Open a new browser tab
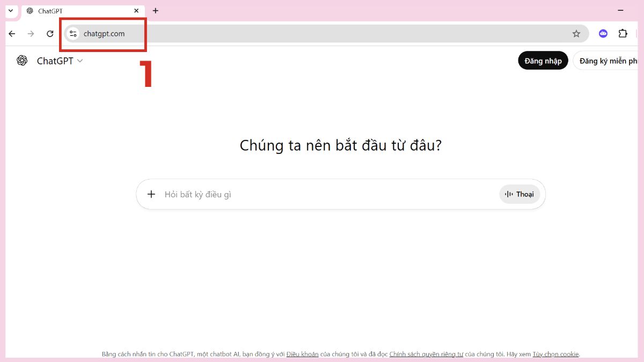This screenshot has width=644, height=362. 155,11
